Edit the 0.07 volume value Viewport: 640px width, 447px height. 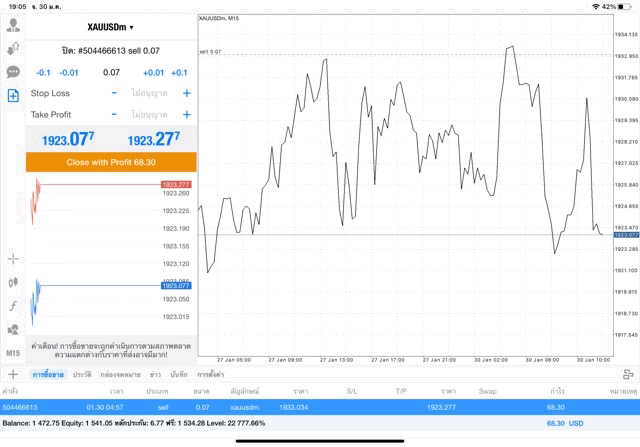click(x=111, y=73)
